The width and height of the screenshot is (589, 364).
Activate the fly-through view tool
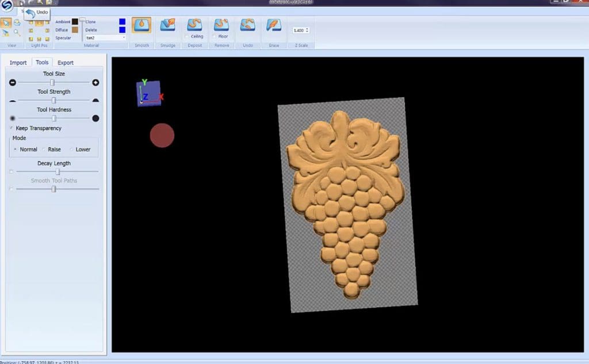6,33
